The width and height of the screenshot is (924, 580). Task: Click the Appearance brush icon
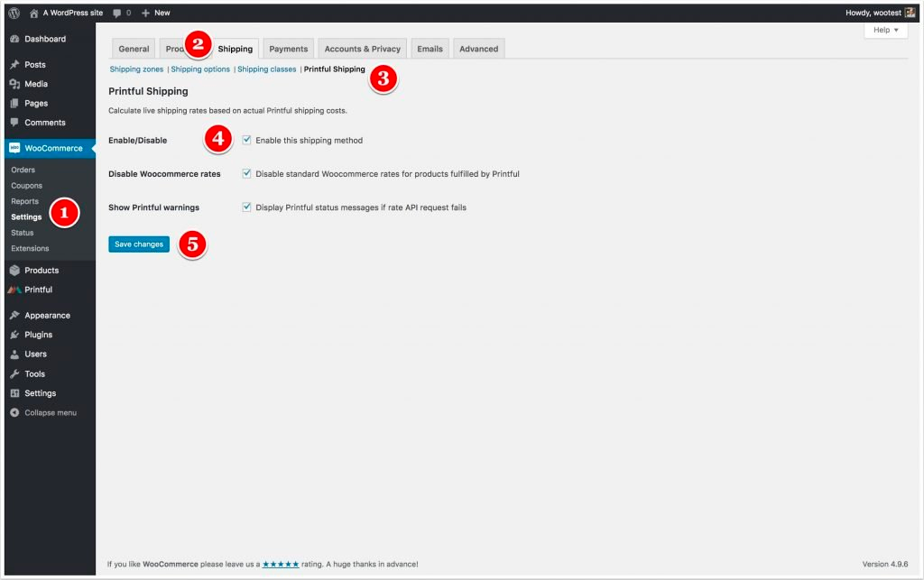[14, 316]
